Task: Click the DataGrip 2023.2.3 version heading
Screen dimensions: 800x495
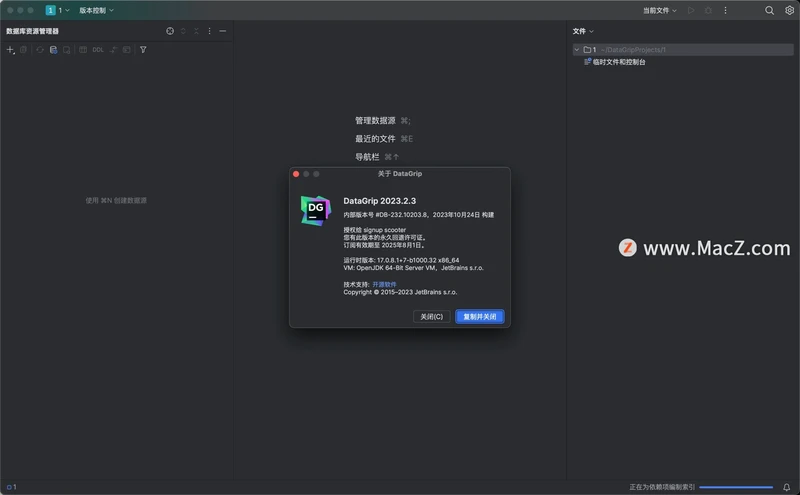Action: [380, 201]
